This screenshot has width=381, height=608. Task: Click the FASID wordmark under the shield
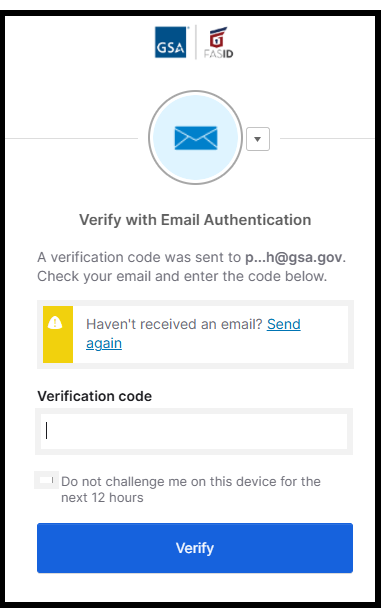click(219, 54)
